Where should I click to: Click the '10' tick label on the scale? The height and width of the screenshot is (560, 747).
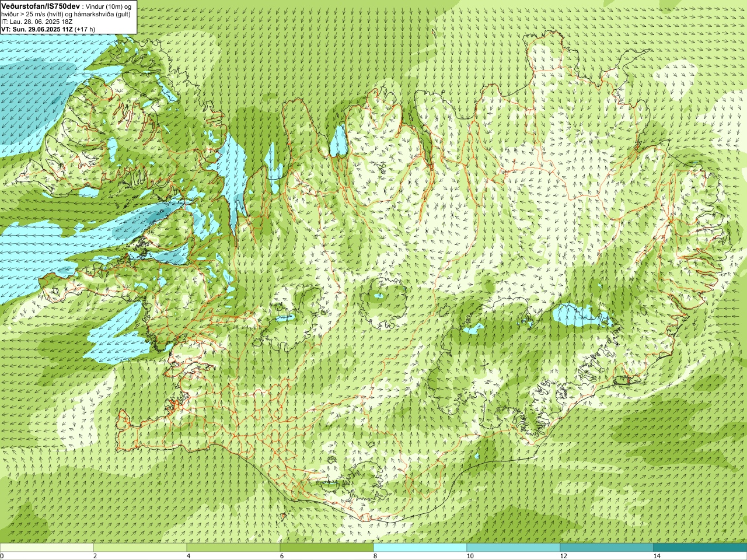coord(470,556)
